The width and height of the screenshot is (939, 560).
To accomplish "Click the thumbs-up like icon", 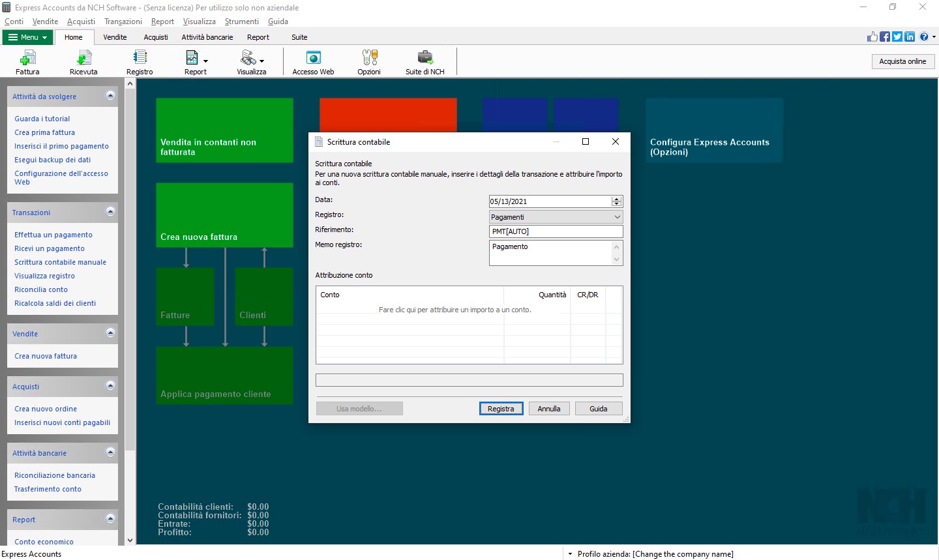I will [872, 37].
